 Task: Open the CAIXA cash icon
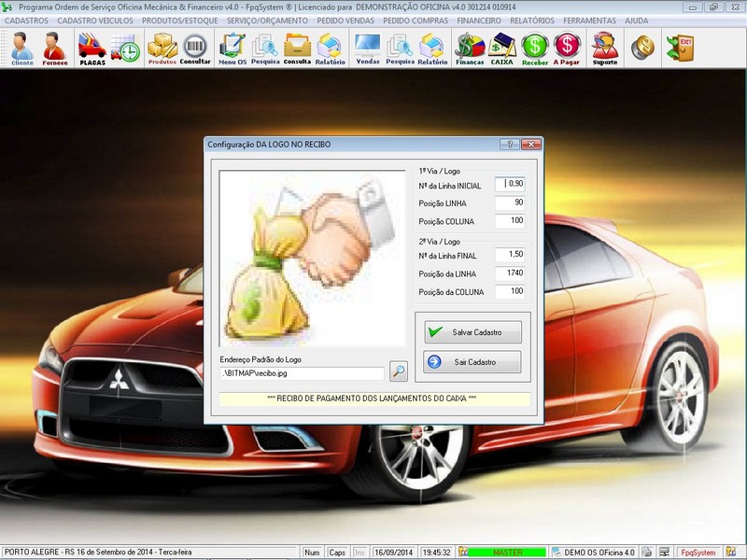tap(502, 49)
